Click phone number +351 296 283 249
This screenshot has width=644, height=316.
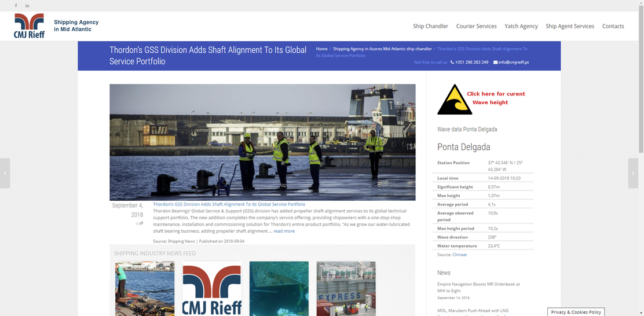[x=471, y=63]
